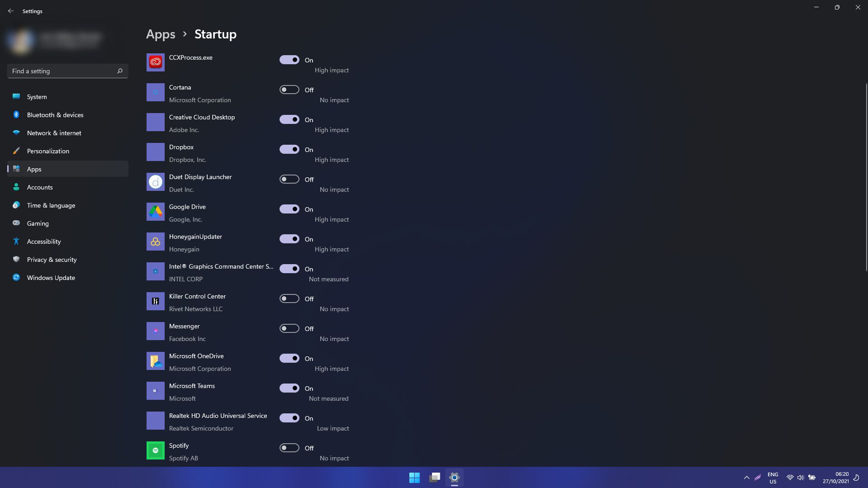Go to Network & internet settings
Screen dimensions: 868x488
tap(68, 133)
